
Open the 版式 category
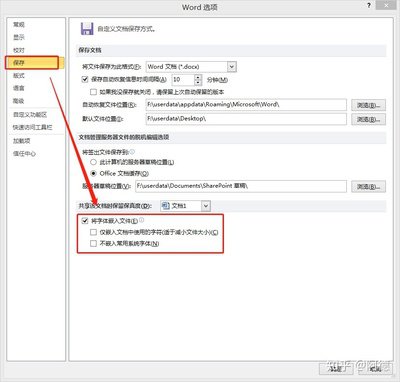coord(19,75)
